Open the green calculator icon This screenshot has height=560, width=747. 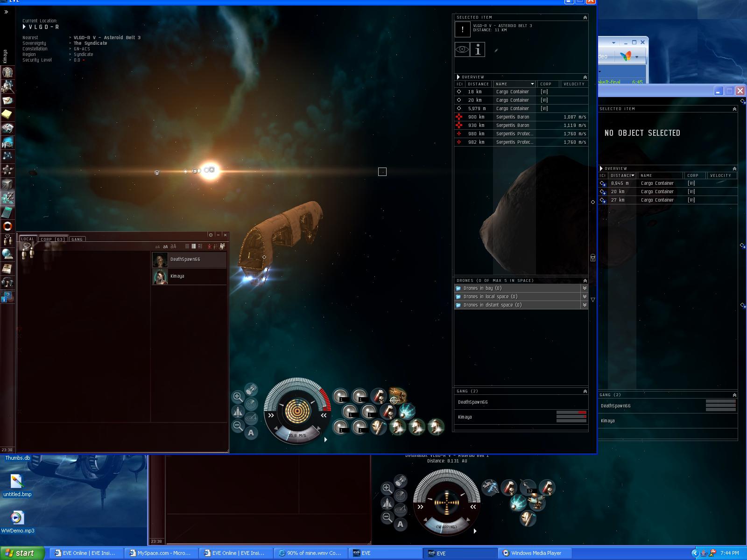click(x=7, y=212)
